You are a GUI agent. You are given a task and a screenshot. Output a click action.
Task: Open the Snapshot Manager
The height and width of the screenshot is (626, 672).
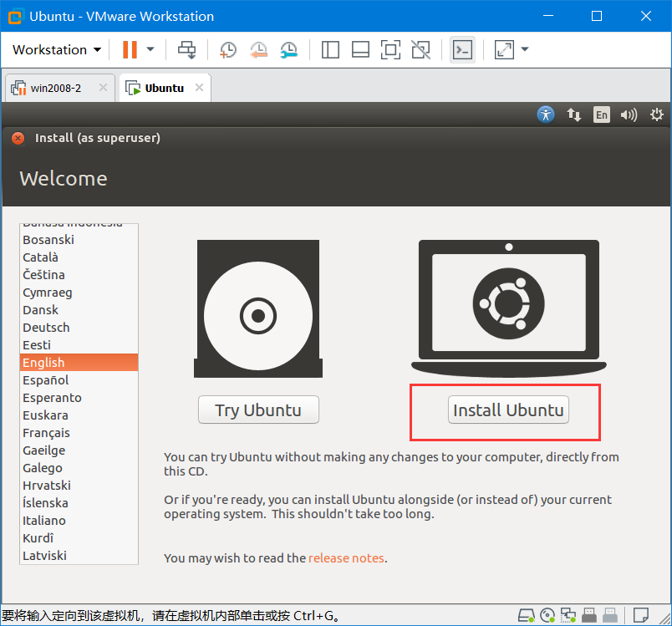pyautogui.click(x=289, y=50)
